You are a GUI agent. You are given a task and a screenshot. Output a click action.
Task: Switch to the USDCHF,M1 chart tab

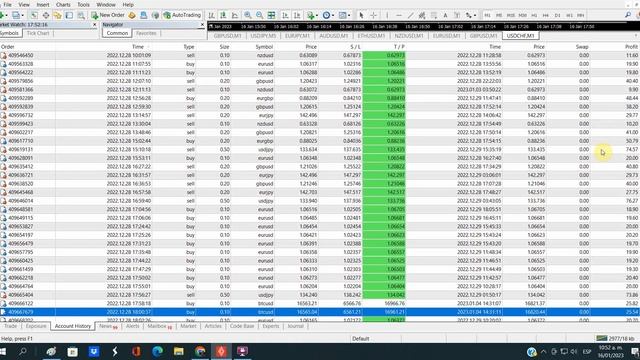(x=520, y=36)
